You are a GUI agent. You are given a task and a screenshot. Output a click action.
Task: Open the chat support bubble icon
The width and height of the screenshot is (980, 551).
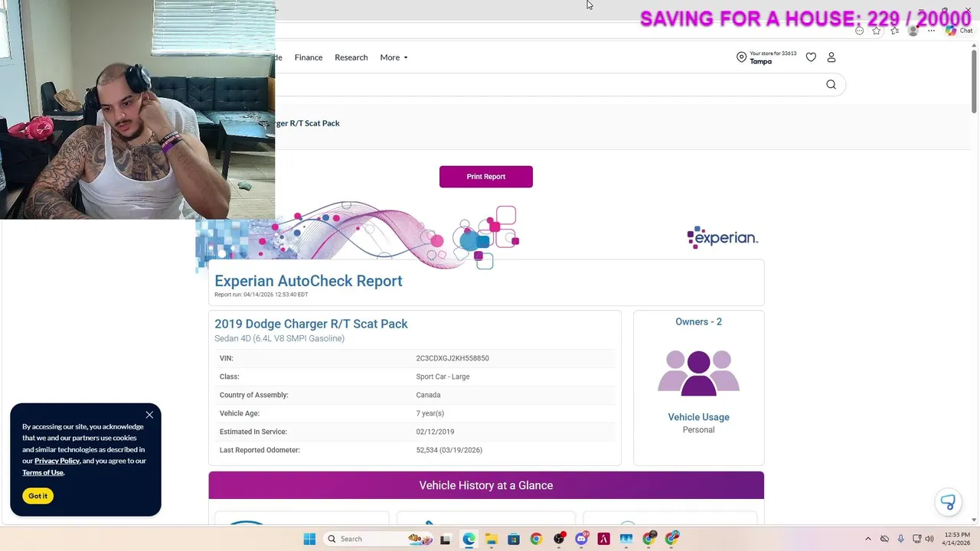pyautogui.click(x=948, y=502)
